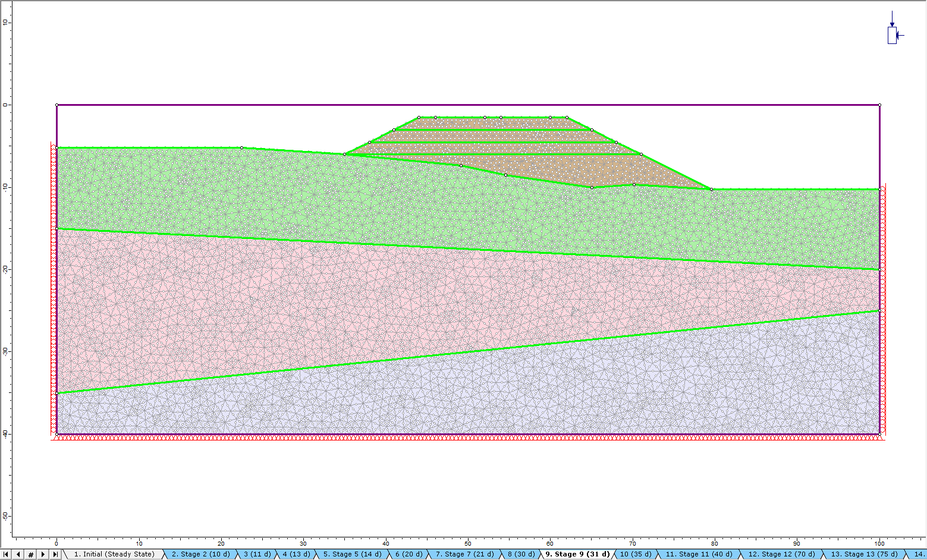This screenshot has width=927, height=560.
Task: Go to '13. Stage 13 (75 d)' tab
Action: point(864,554)
